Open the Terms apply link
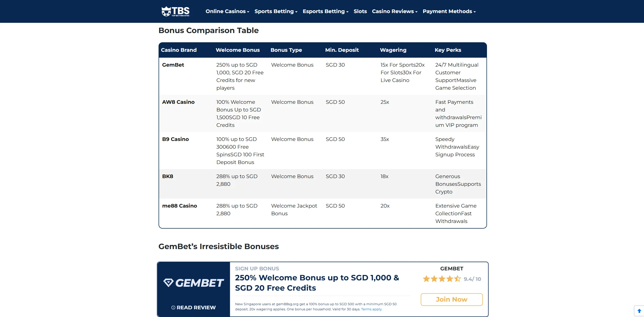Image resolution: width=644 pixels, height=317 pixels. pos(372,309)
